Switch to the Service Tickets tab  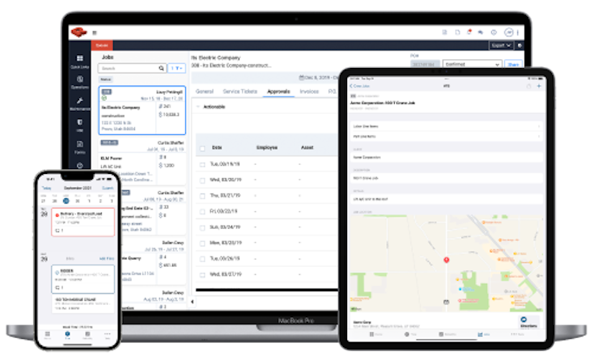239,91
